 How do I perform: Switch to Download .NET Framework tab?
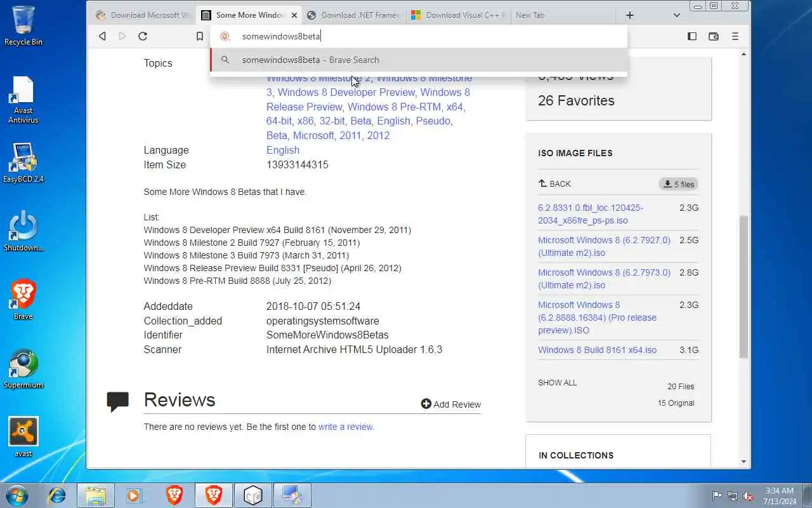(354, 15)
